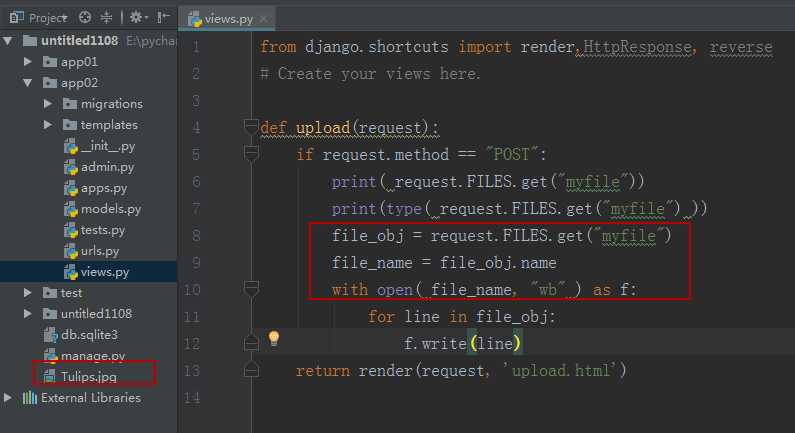Screen dimensions: 795x433
Task: Click line number 1 in the gutter
Action: tap(196, 47)
